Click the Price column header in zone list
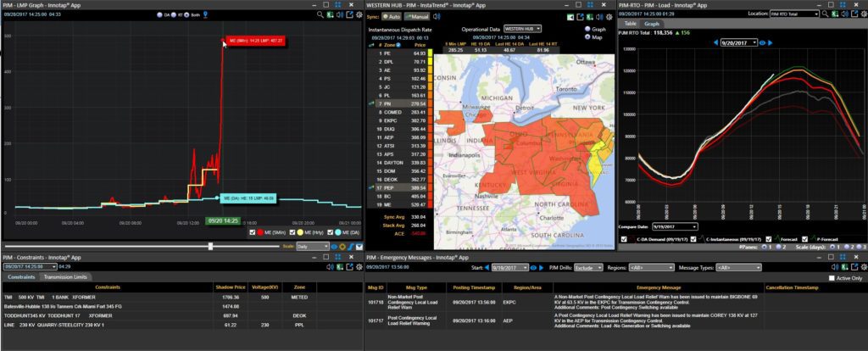The image size is (868, 351). click(420, 44)
